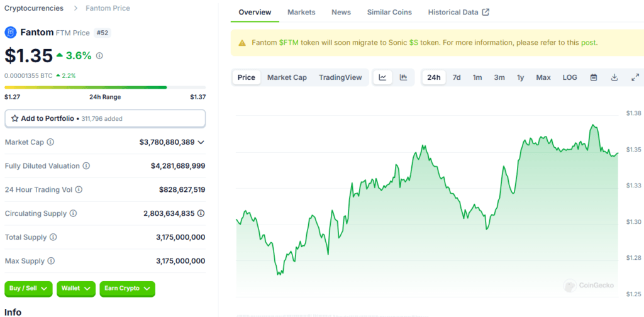
Task: Open Earn Crypto dropdown
Action: tap(127, 289)
